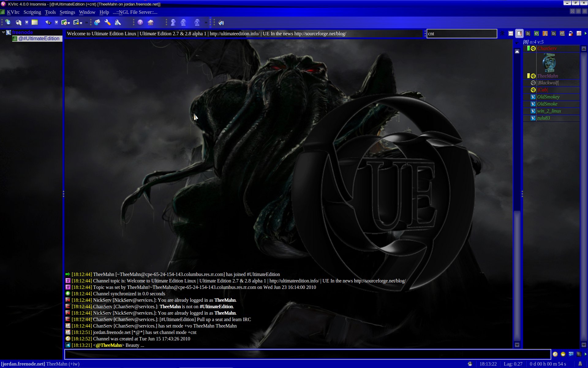588x368 pixels.
Task: Click the chat scrollbar down arrow
Action: click(x=517, y=345)
